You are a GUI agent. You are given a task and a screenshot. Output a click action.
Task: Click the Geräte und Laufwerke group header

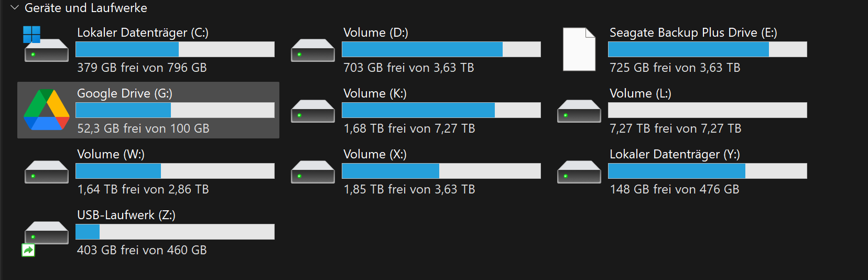tap(86, 8)
